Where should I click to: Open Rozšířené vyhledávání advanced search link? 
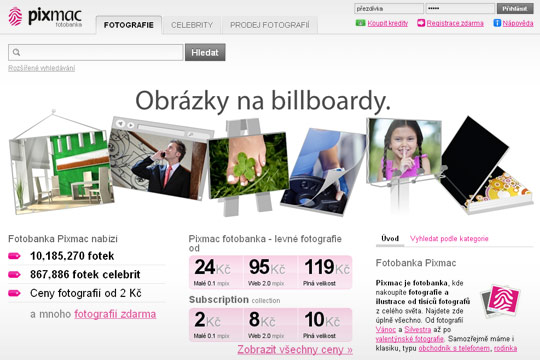coord(41,68)
